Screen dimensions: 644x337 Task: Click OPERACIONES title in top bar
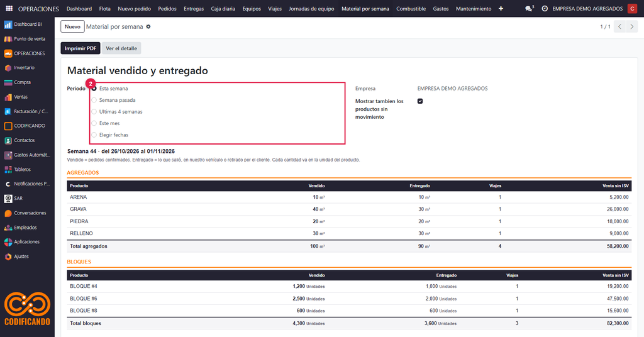pos(38,9)
